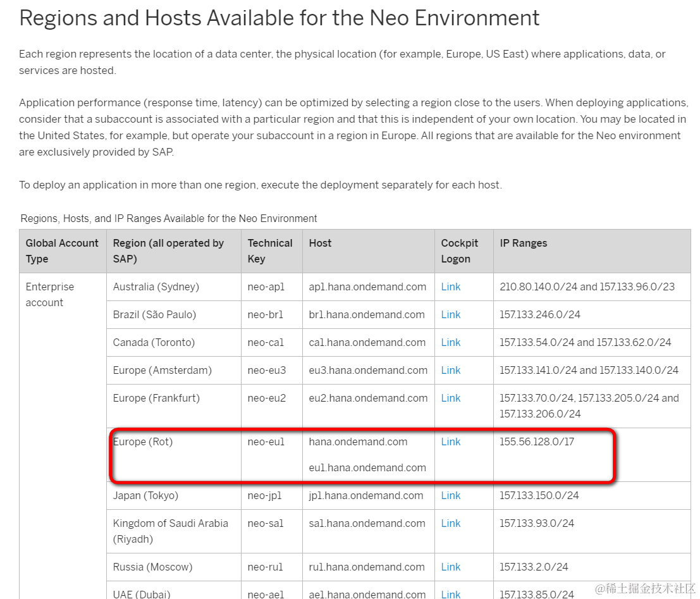Click the technical key 'neo-eu3'
700x599 pixels.
point(266,370)
